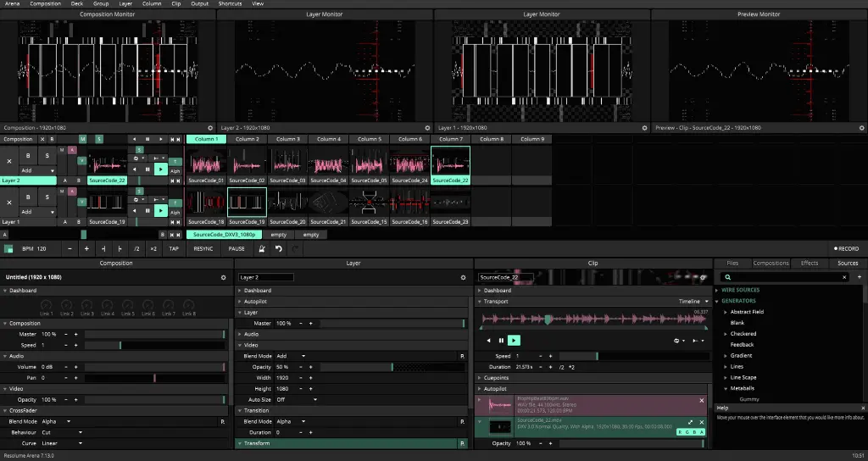The width and height of the screenshot is (868, 461).
Task: Clear the Sources search field with X
Action: tap(843, 277)
